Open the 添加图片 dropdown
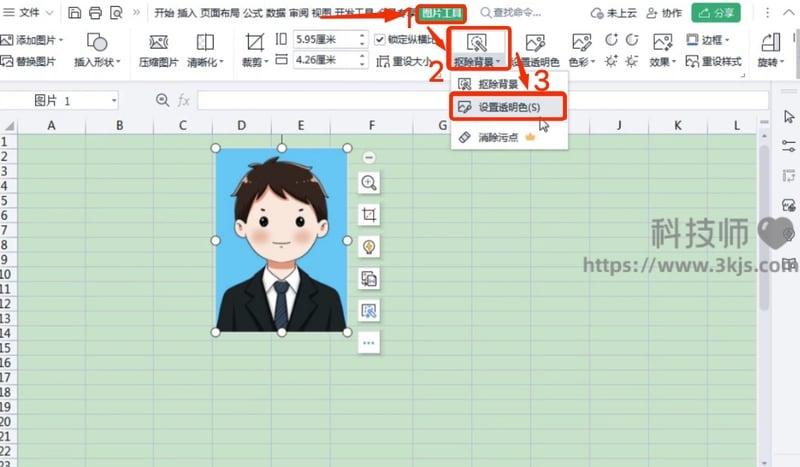800x467 pixels. coord(61,39)
